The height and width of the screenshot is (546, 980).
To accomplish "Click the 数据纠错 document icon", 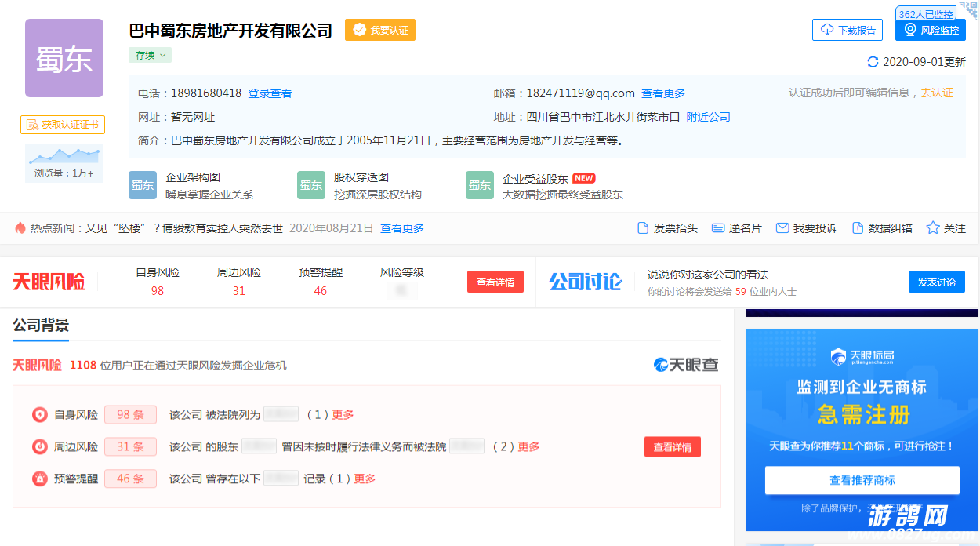I will click(858, 228).
